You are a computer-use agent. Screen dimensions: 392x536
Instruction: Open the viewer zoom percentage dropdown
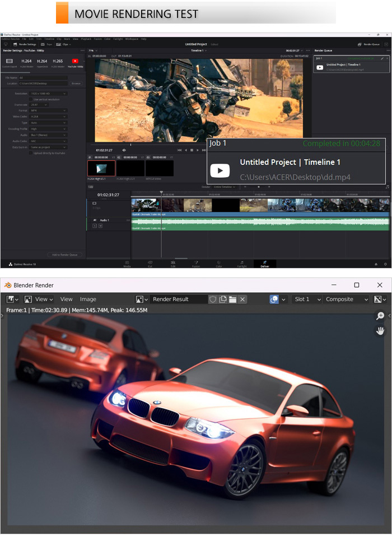93,50
